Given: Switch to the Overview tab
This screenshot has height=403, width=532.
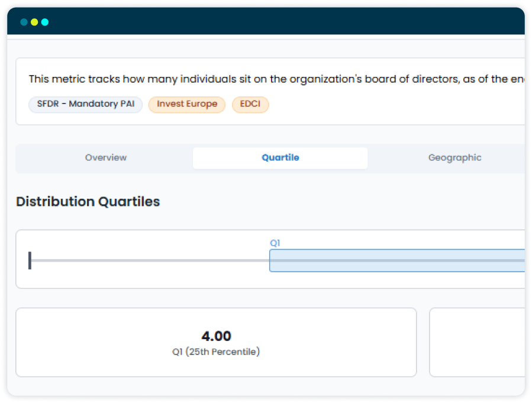Looking at the screenshot, I should click(x=106, y=158).
